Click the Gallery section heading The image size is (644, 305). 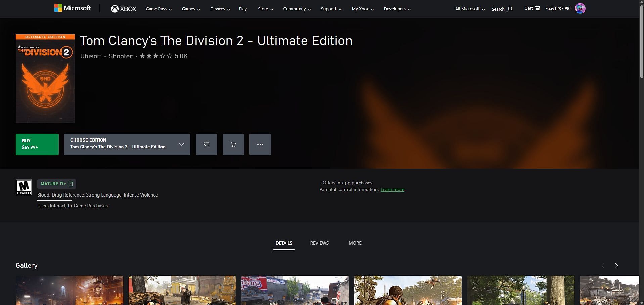pos(27,265)
